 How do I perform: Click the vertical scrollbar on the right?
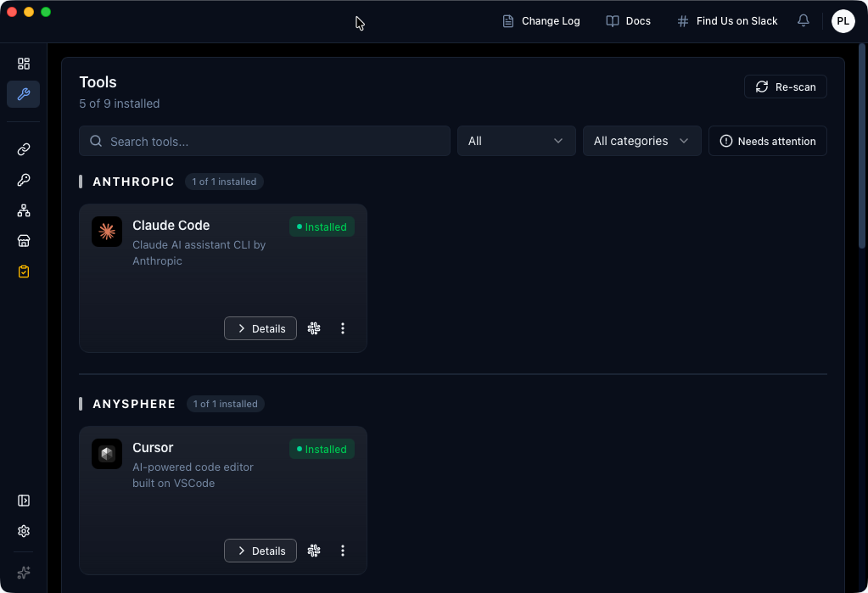861,146
